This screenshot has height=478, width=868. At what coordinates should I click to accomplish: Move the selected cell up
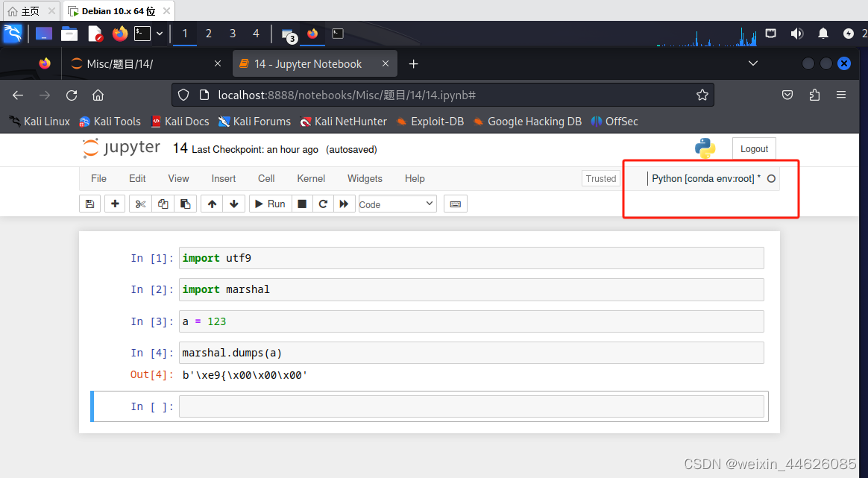(x=211, y=203)
